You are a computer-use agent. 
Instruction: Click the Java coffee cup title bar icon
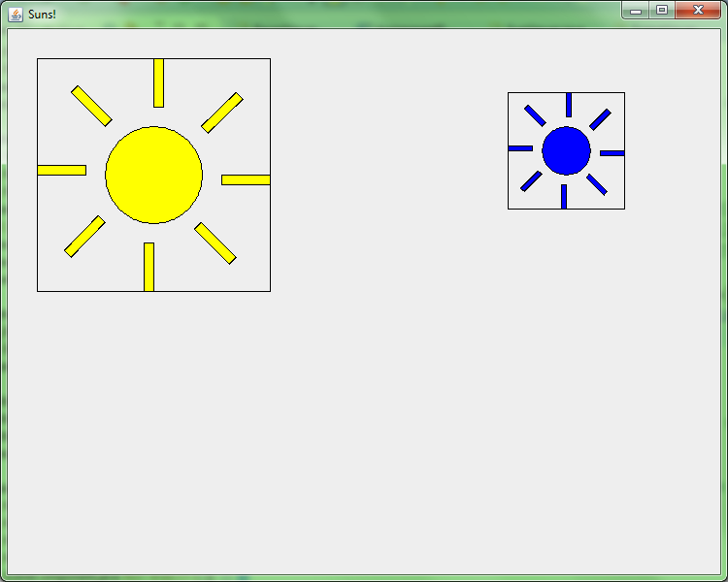tap(16, 14)
